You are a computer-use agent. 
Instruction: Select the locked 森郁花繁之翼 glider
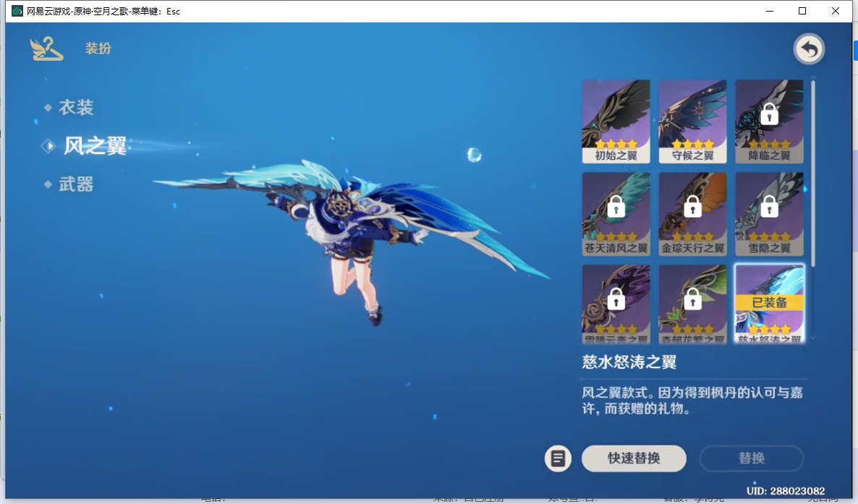(692, 304)
